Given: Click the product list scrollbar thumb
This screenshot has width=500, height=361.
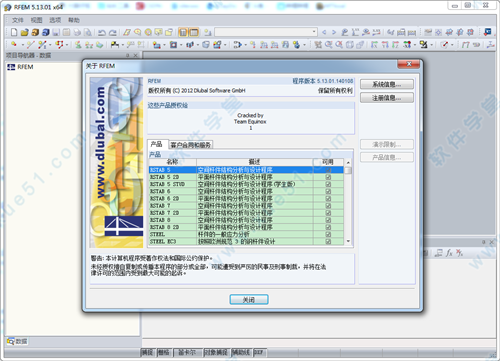Looking at the screenshot, I should 348,170.
